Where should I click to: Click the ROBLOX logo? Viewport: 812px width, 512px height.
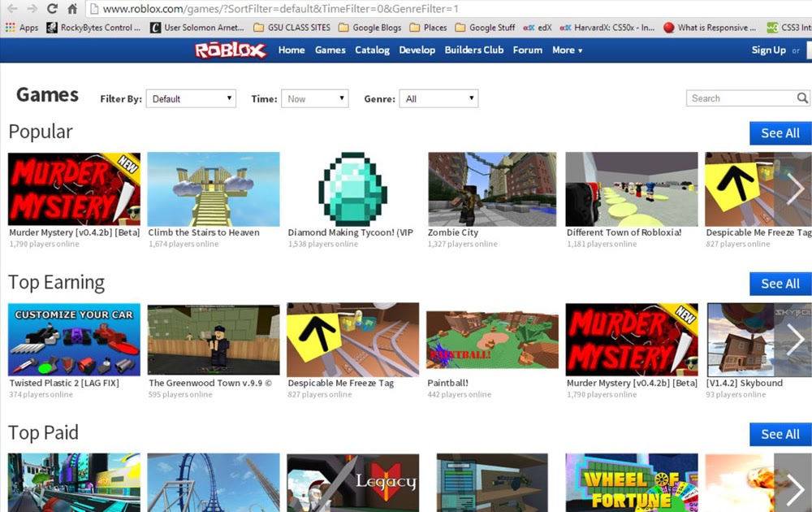pyautogui.click(x=231, y=50)
